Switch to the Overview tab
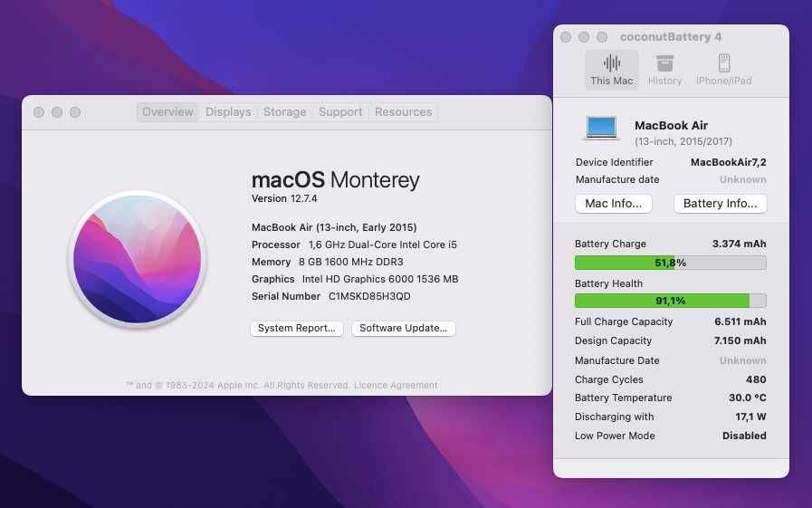This screenshot has height=508, width=812. (x=167, y=112)
